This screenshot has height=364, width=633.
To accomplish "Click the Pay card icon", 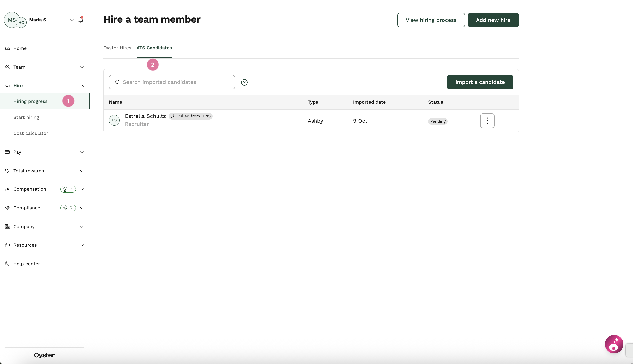I will [7, 152].
